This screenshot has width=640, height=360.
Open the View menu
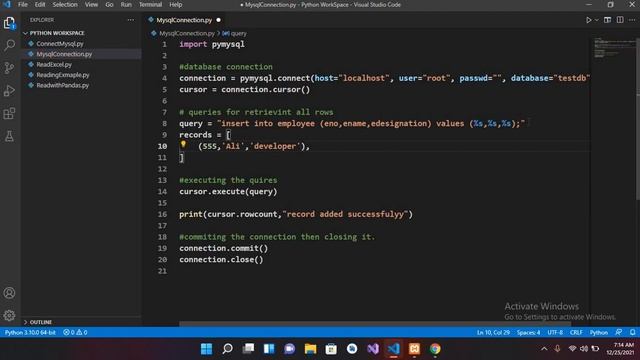coord(91,5)
